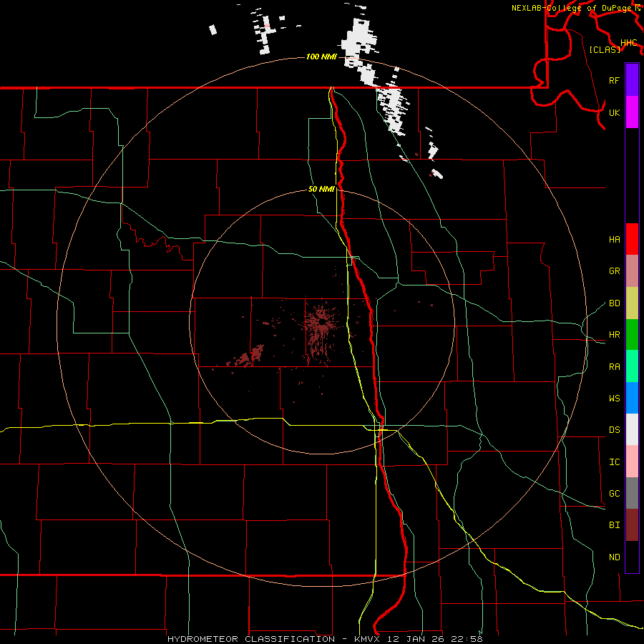
Task: Click the "NEXLAB-College of DuPage" credit text
Action: pyautogui.click(x=571, y=8)
